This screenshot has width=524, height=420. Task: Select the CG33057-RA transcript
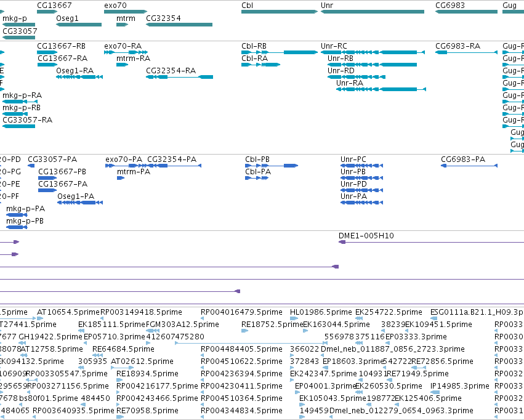coord(18,126)
